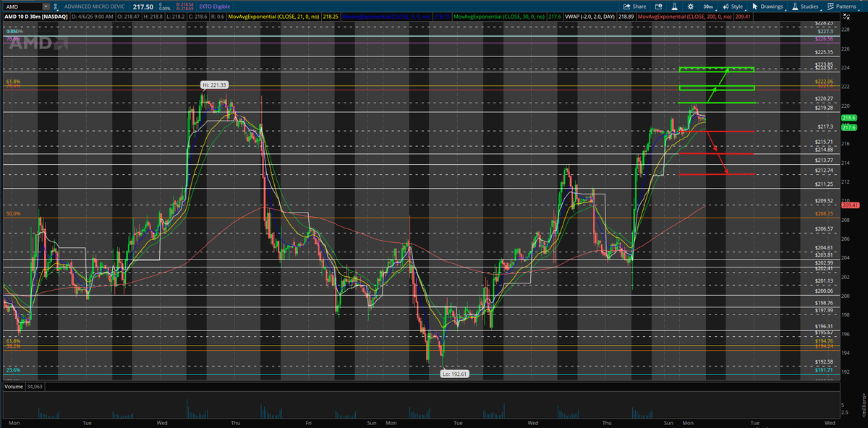This screenshot has height=428, width=868.
Task: Click the <millions> volume axis label
Action: tap(863, 403)
